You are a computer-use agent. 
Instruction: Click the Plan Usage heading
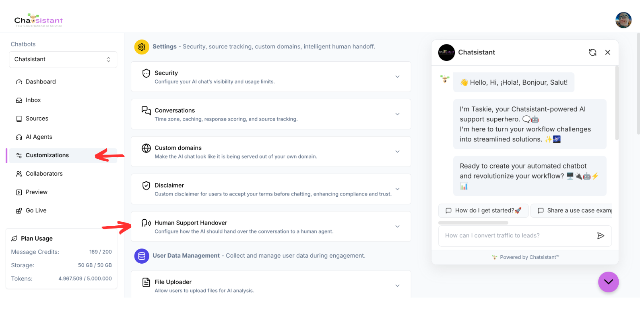coord(37,239)
